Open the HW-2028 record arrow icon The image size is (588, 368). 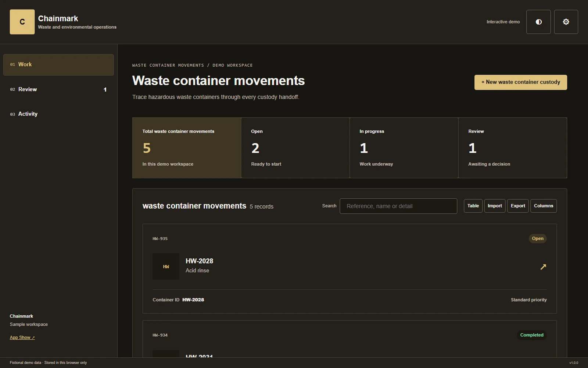pyautogui.click(x=543, y=266)
